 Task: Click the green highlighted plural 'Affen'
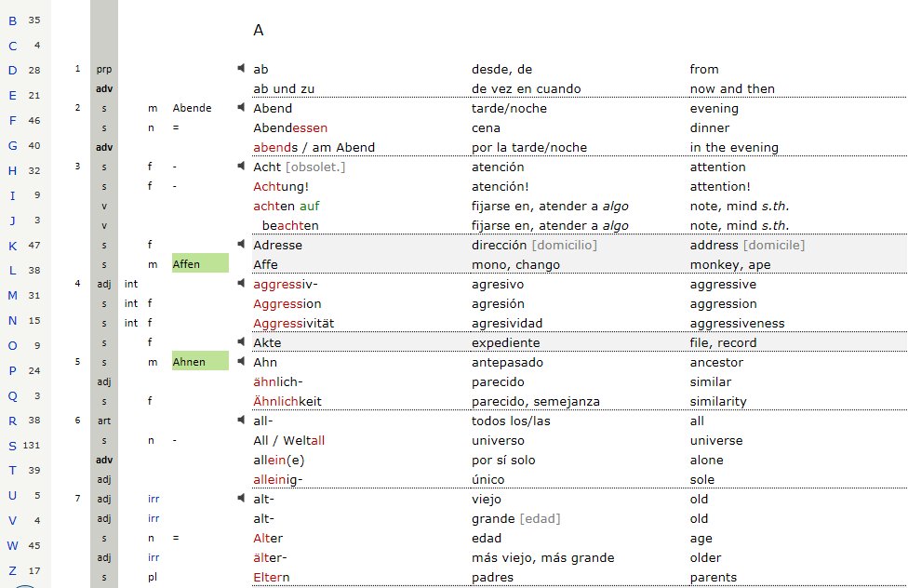coord(200,264)
